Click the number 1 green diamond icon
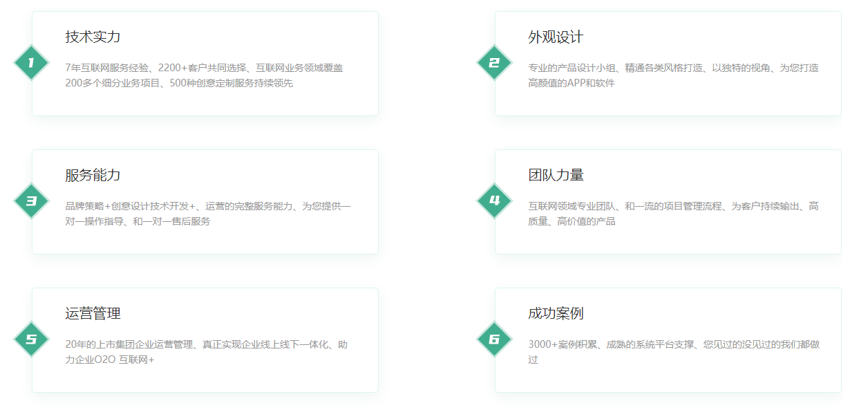The width and height of the screenshot is (868, 410). point(31,63)
